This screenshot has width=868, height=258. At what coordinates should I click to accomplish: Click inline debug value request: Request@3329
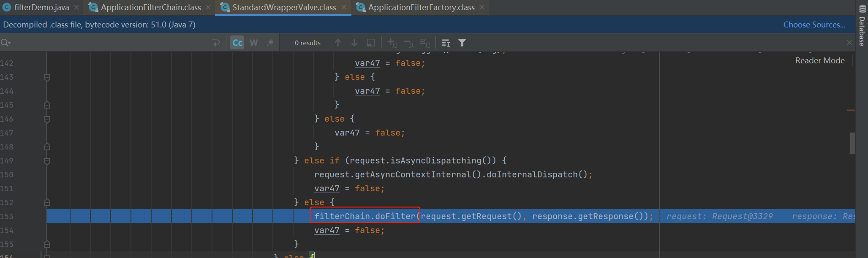coord(720,216)
